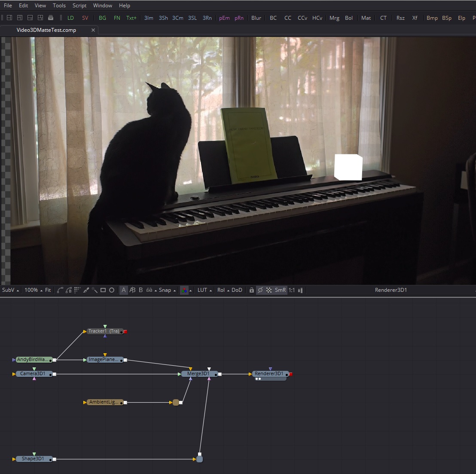The width and height of the screenshot is (476, 474).
Task: Add a FastNoise node with FN
Action: 117,18
